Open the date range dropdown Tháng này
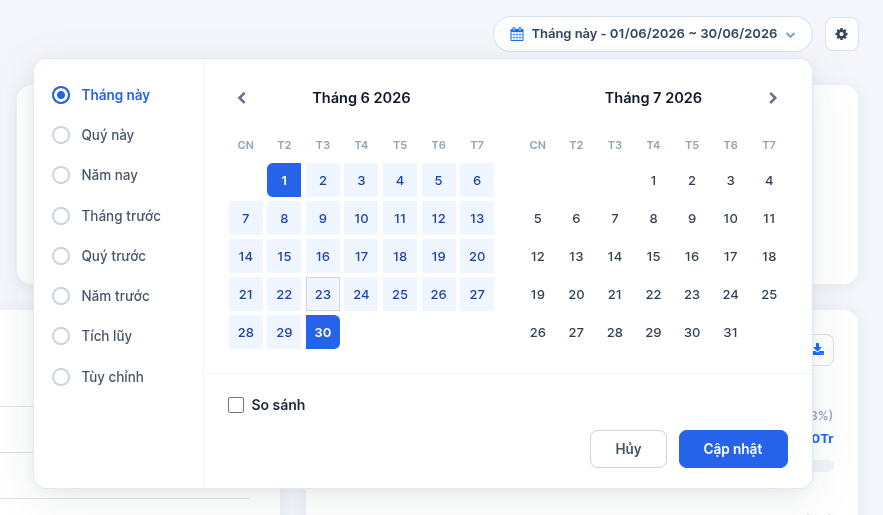The image size is (883, 515). pos(653,34)
